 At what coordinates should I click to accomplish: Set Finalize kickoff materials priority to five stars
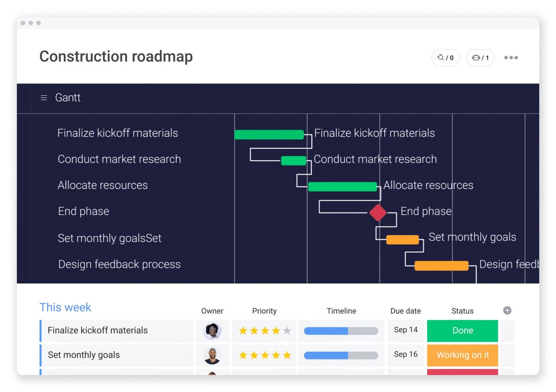[287, 331]
